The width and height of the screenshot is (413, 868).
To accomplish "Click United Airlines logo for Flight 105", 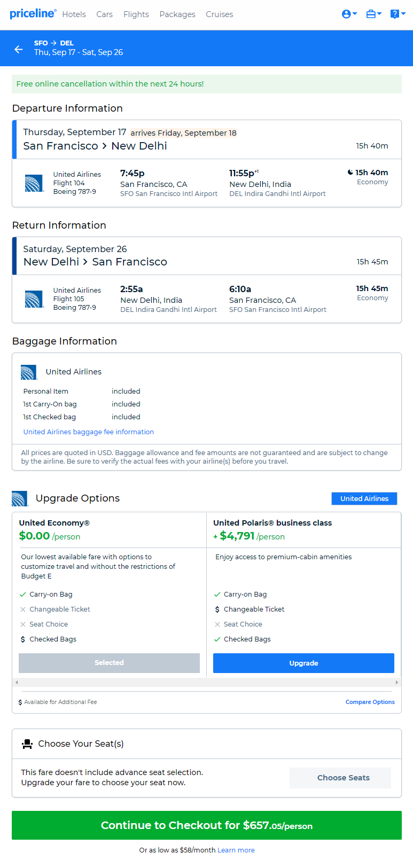I will (x=34, y=299).
